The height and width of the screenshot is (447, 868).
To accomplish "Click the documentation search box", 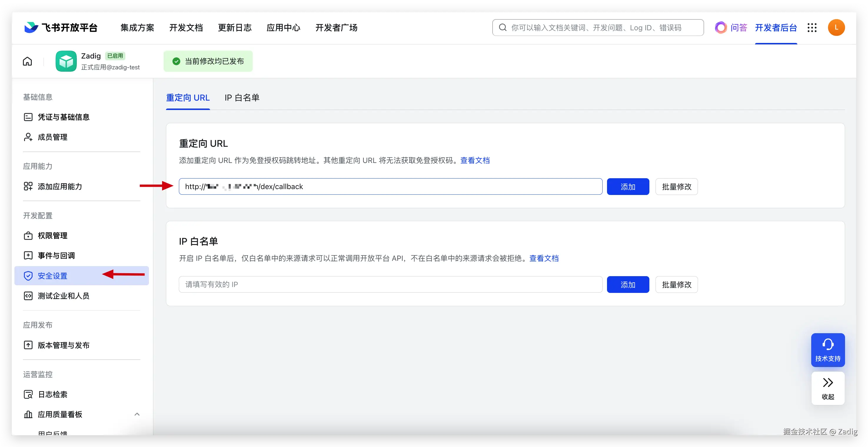I will click(x=598, y=28).
